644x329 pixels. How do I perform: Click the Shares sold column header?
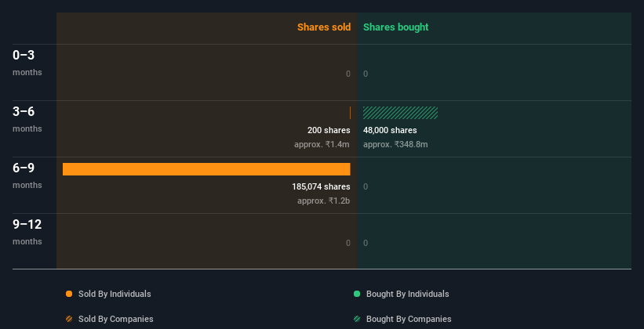324,27
